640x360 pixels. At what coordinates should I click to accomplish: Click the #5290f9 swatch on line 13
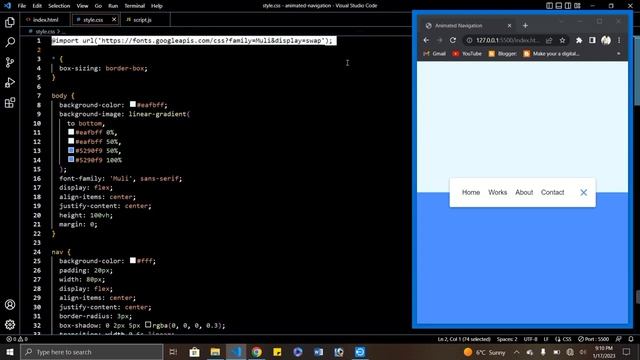pos(71,150)
